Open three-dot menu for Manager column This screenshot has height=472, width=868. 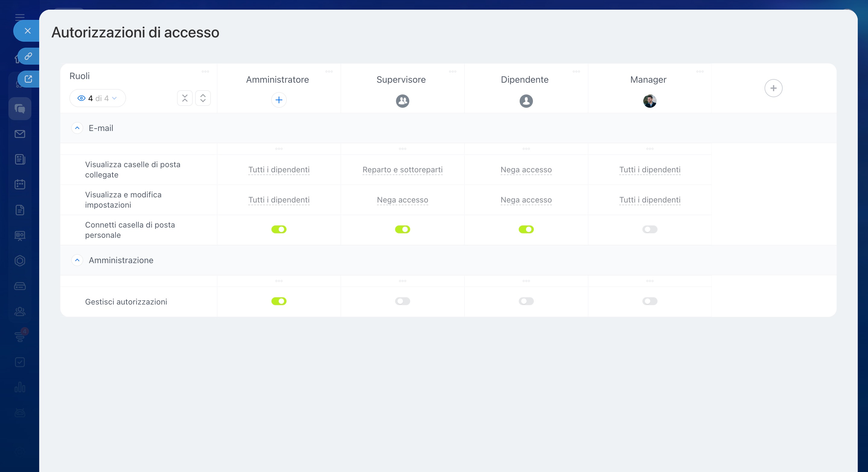tap(699, 72)
